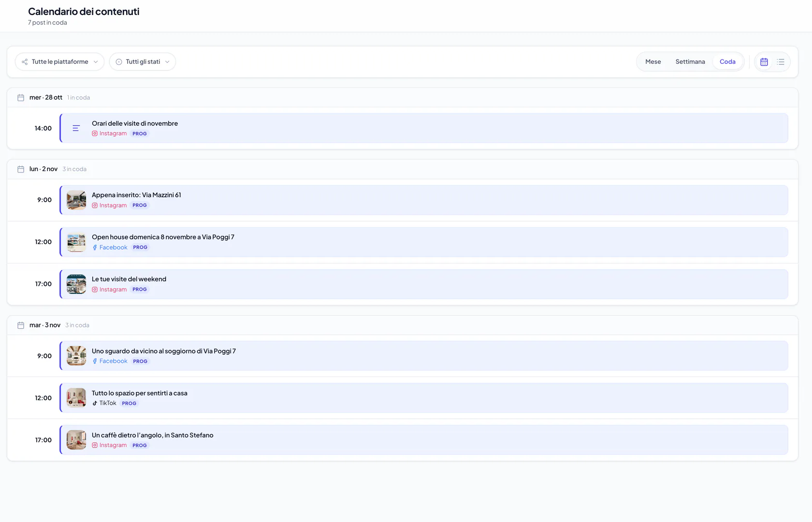812x522 pixels.
Task: Click calendar icon next to mar · 3 nov
Action: 21,325
